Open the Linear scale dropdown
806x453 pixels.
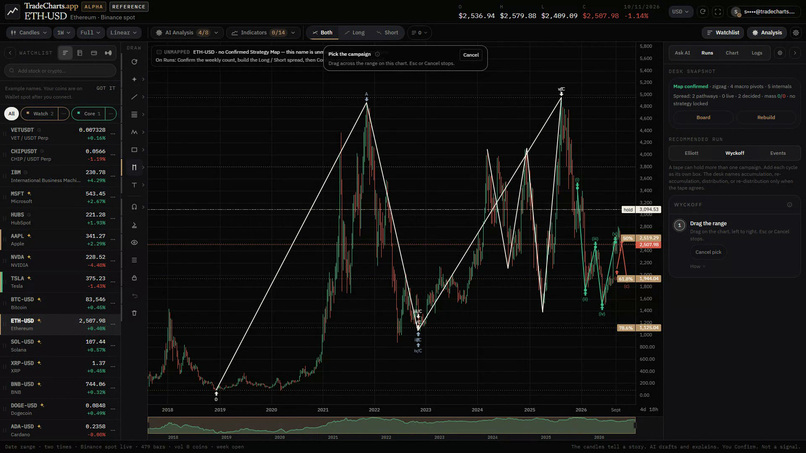(x=123, y=32)
